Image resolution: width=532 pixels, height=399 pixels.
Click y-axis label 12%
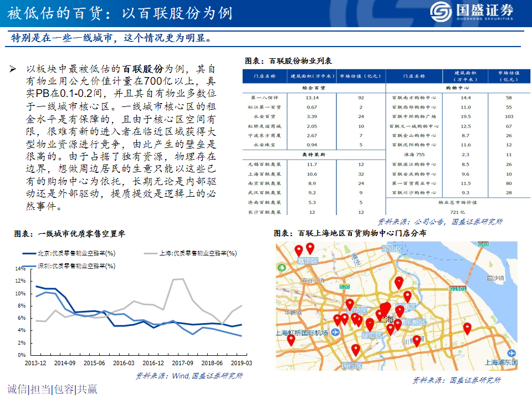tap(21, 281)
